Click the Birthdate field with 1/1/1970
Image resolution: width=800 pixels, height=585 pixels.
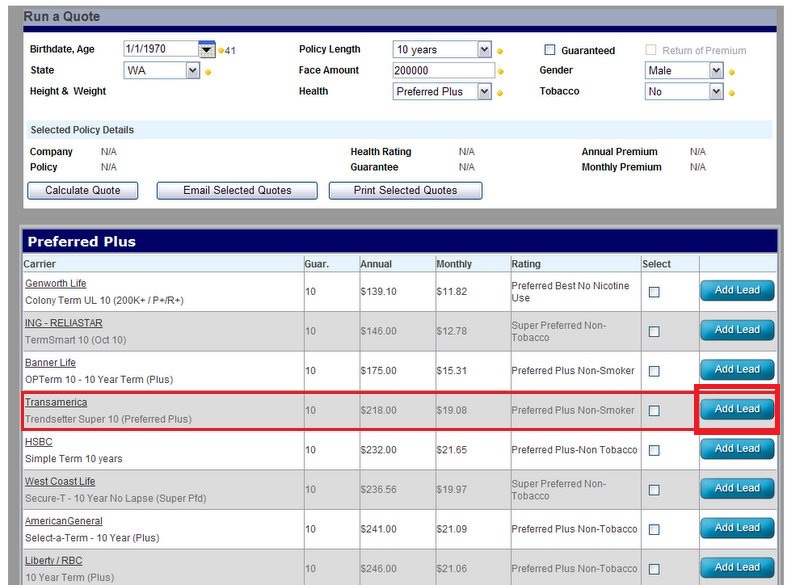pyautogui.click(x=161, y=49)
